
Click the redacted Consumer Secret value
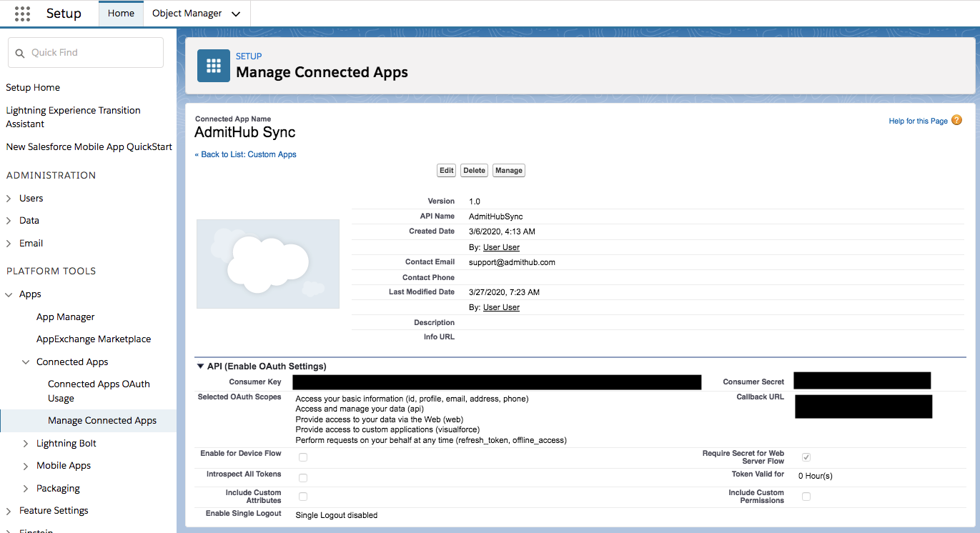pos(862,381)
